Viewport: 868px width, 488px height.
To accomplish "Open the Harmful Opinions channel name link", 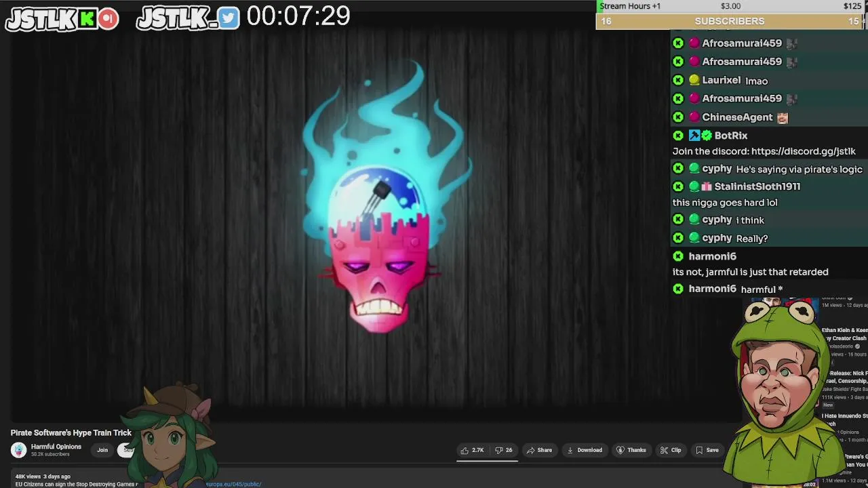I will coord(56,447).
